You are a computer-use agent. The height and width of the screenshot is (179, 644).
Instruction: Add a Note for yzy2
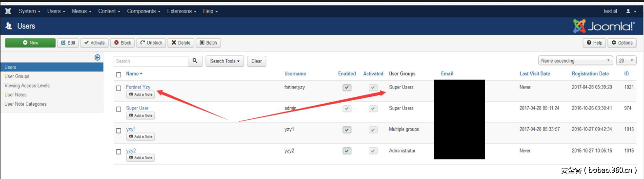coord(141,157)
